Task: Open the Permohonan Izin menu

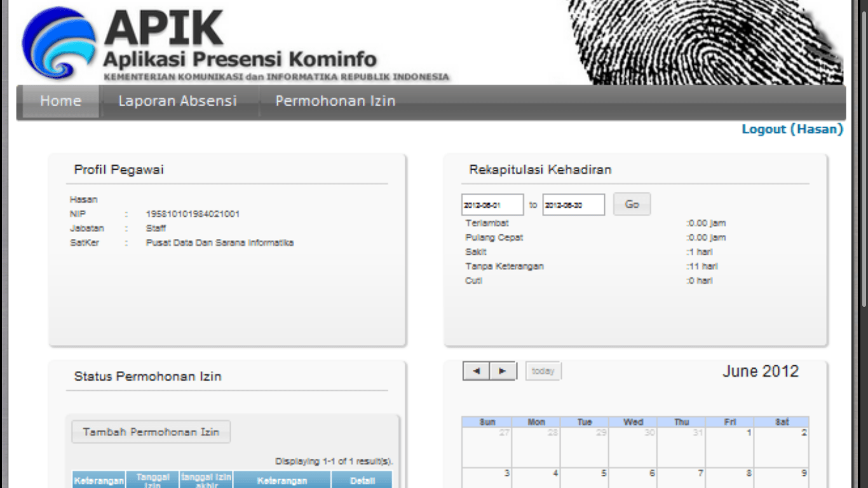Action: coord(336,101)
